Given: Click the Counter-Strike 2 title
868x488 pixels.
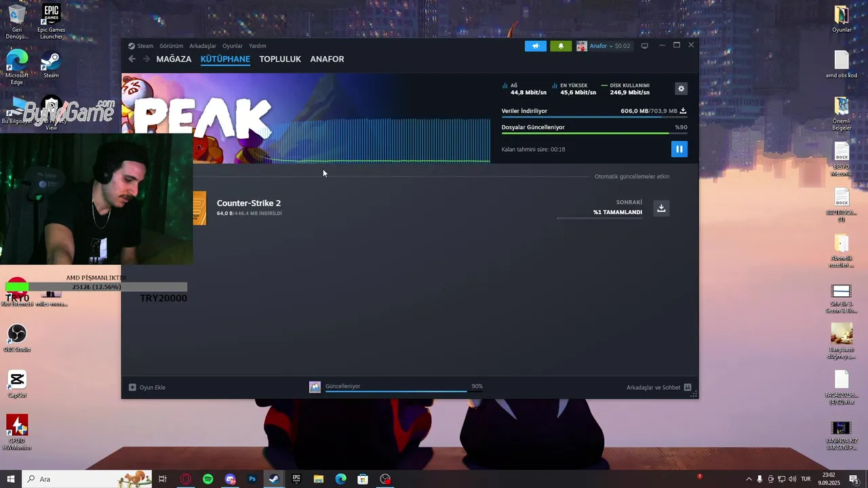Looking at the screenshot, I should click(x=249, y=203).
